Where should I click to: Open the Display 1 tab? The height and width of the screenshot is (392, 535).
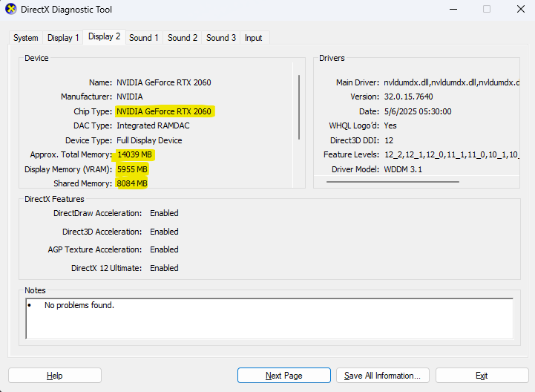[x=63, y=38]
